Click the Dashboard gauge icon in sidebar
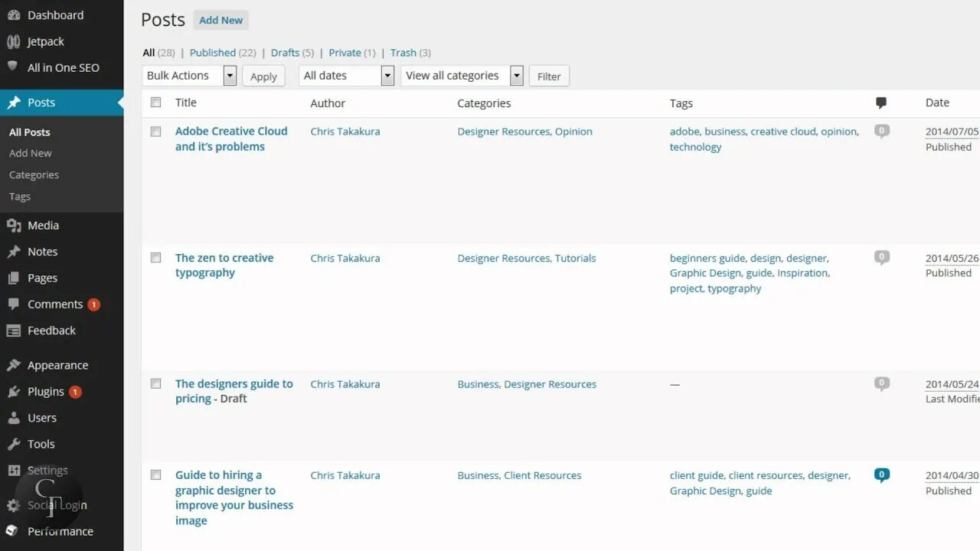This screenshot has width=980, height=551. click(13, 15)
